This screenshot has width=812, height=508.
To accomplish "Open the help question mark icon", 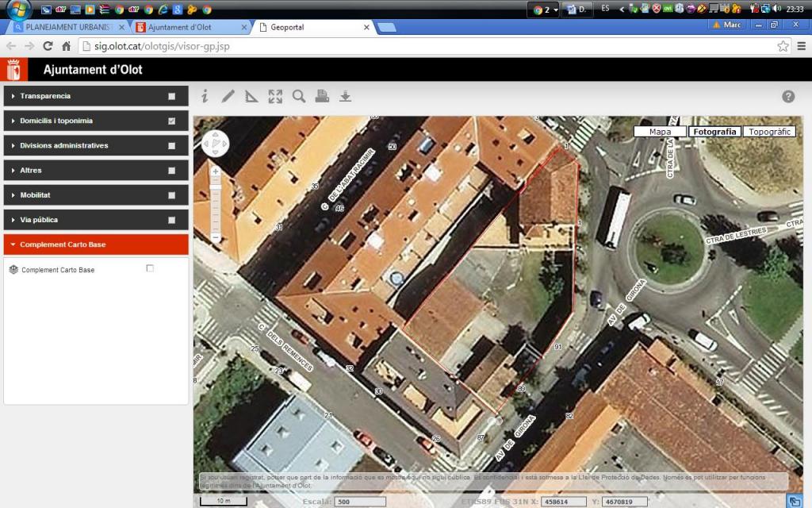I will click(788, 96).
